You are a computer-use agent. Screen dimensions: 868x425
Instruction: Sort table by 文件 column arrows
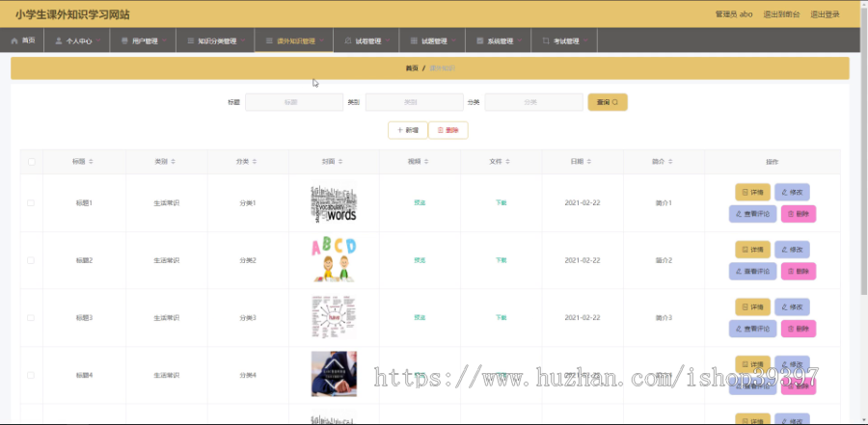point(507,162)
